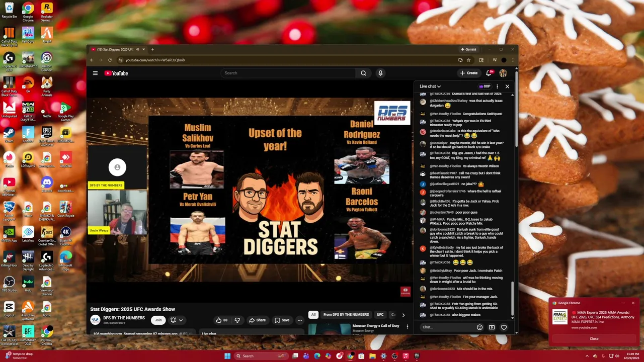This screenshot has width=644, height=362.
Task: Open weather widget Temps to drop
Action: 18,356
